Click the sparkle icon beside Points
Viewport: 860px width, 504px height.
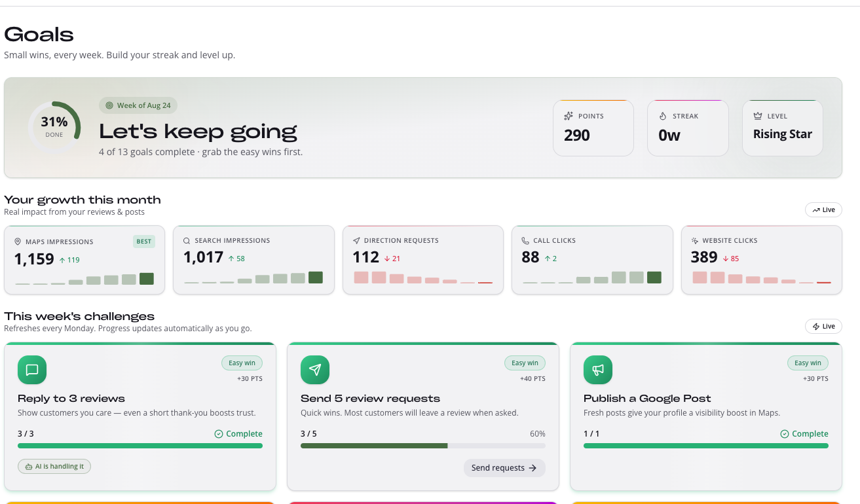coord(569,116)
